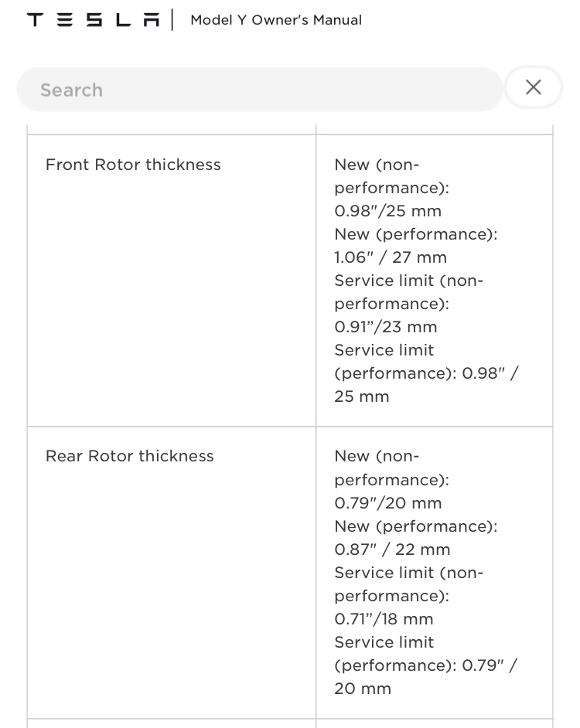Click the final "25 mm" line in Front Rotor cell
This screenshot has height=728, width=580.
362,396
